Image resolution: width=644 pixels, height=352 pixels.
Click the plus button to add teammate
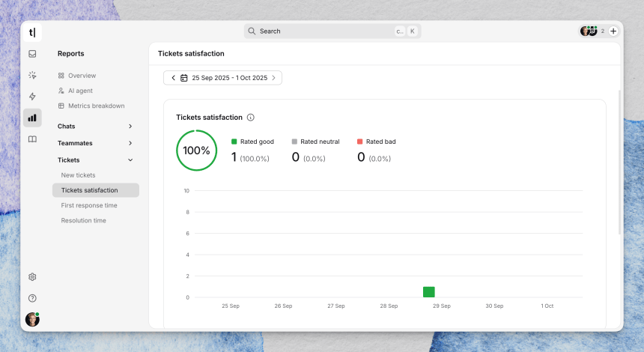click(613, 31)
